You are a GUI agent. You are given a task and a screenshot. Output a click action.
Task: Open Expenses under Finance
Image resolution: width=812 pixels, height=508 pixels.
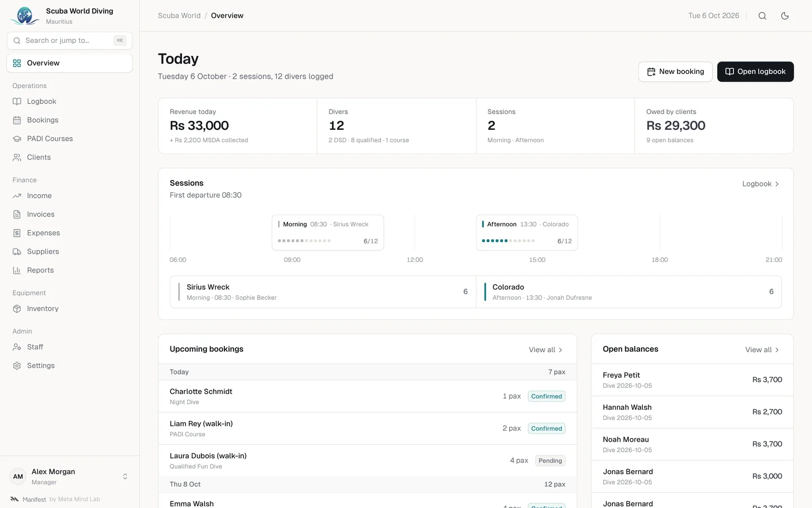pos(69,233)
